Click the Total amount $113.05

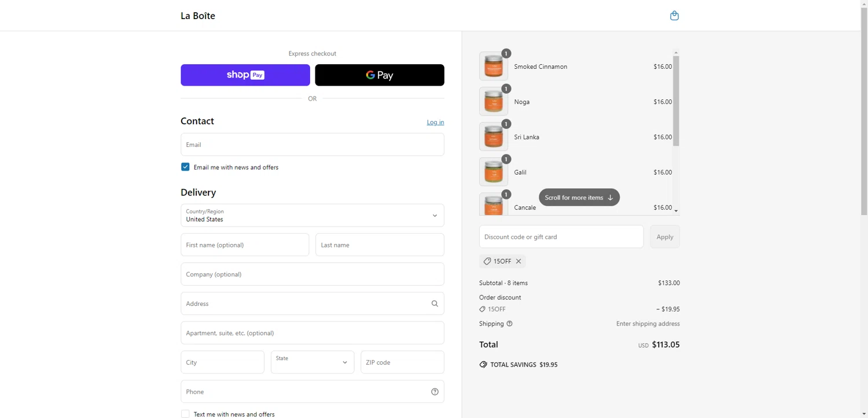click(665, 345)
